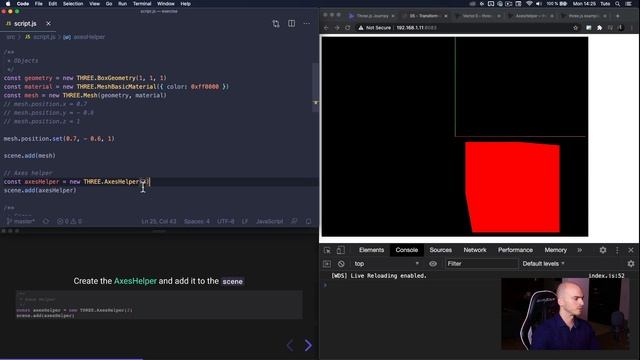Open the Default levels dropdown
This screenshot has height=360, width=640.
pyautogui.click(x=543, y=264)
